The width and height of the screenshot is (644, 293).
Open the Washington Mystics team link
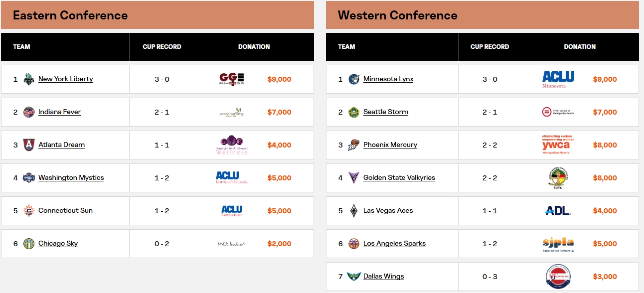71,178
